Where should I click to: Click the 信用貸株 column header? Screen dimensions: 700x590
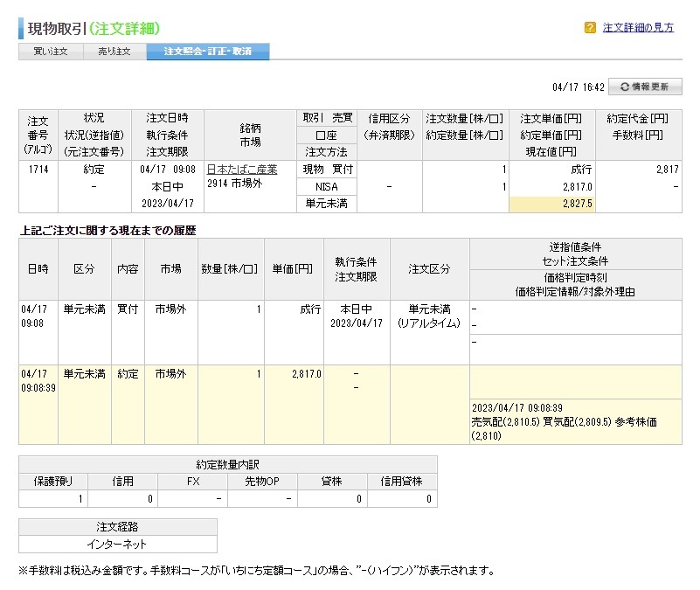(x=402, y=482)
